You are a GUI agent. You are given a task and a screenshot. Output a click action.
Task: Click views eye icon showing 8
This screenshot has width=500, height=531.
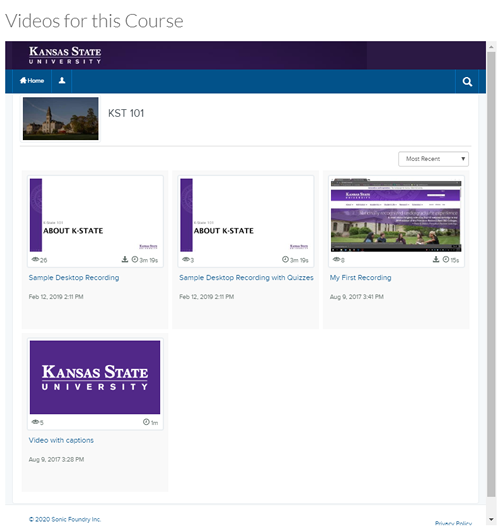(x=336, y=259)
